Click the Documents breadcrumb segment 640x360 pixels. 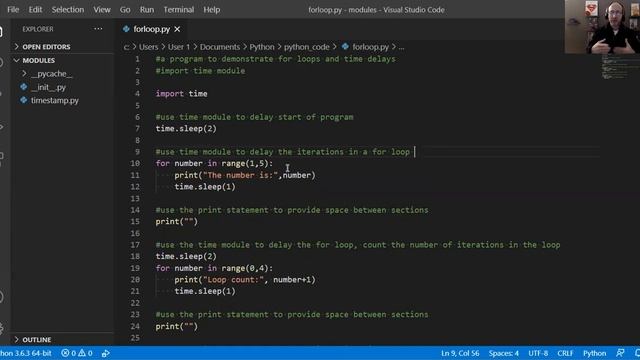[x=220, y=47]
